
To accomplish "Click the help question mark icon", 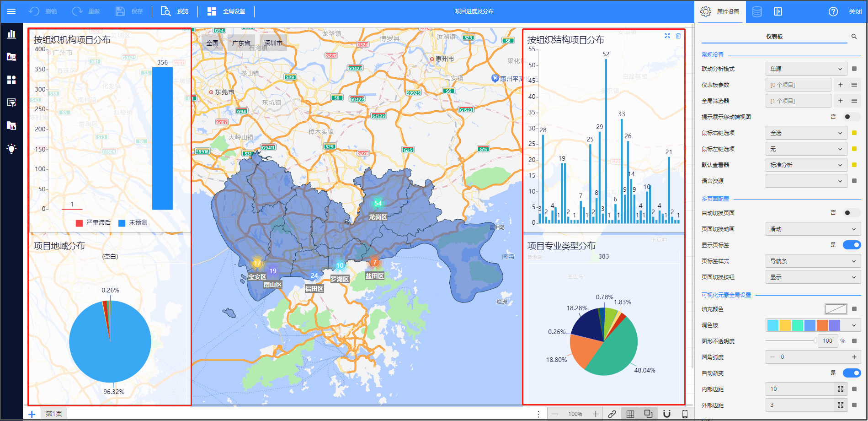I will click(833, 11).
